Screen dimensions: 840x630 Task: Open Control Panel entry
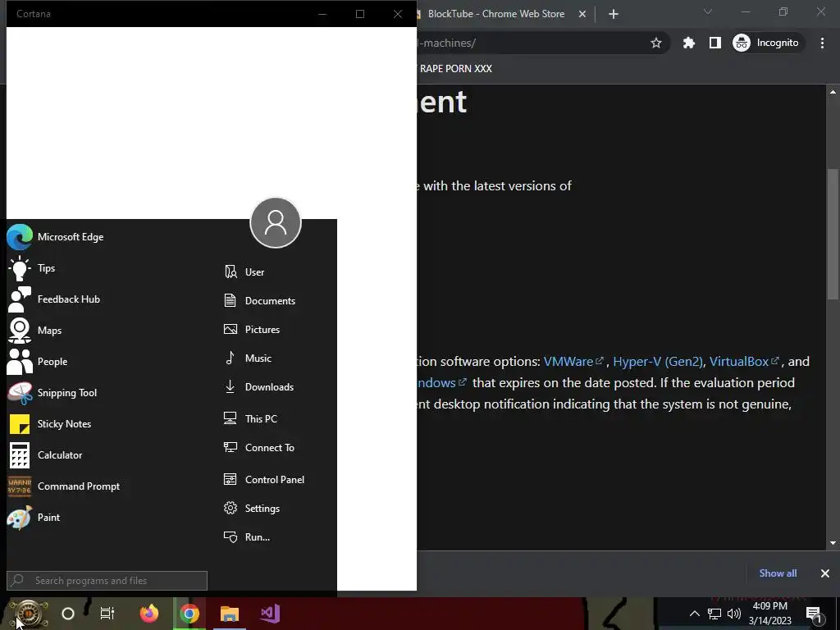(264, 479)
